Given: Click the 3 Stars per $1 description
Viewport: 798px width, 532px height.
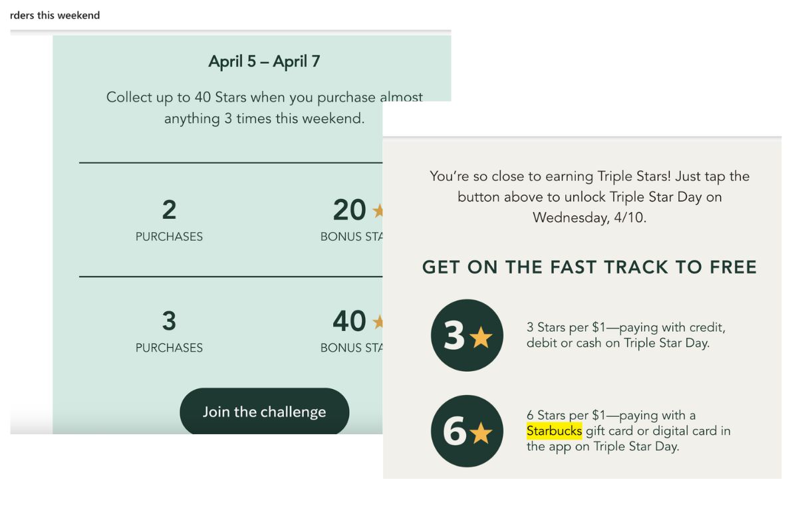Looking at the screenshot, I should coord(626,336).
